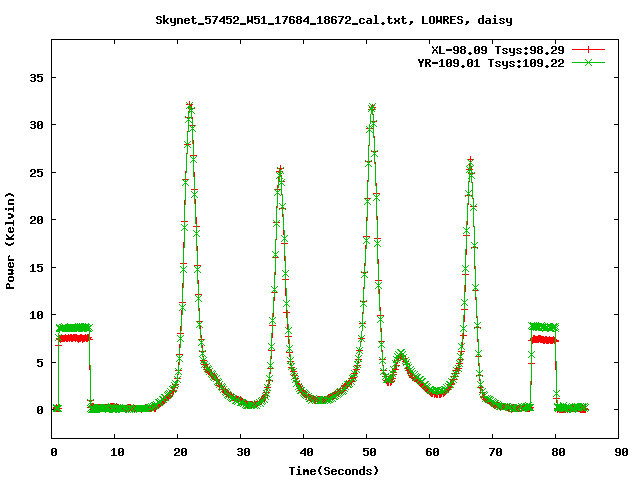
Task: Click the small bump peak near 55 seconds
Action: [x=401, y=353]
